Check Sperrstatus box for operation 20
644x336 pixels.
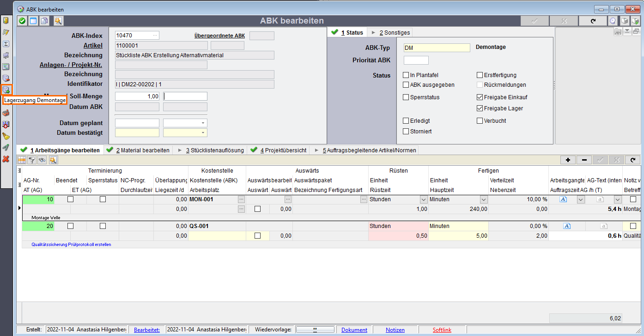coord(103,226)
